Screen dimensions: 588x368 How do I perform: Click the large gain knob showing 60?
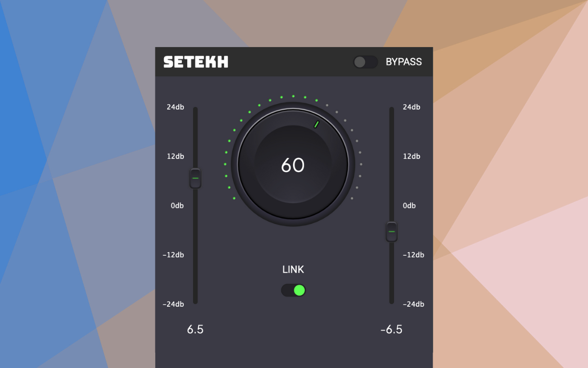293,165
